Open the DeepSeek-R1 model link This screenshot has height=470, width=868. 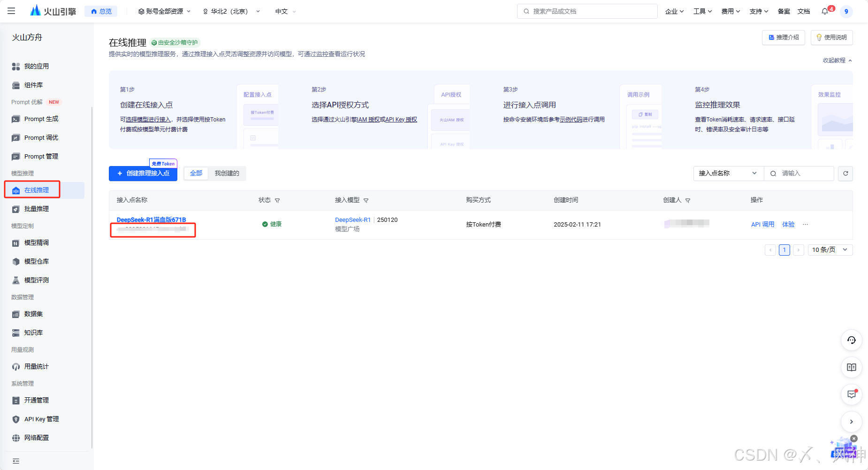353,220
